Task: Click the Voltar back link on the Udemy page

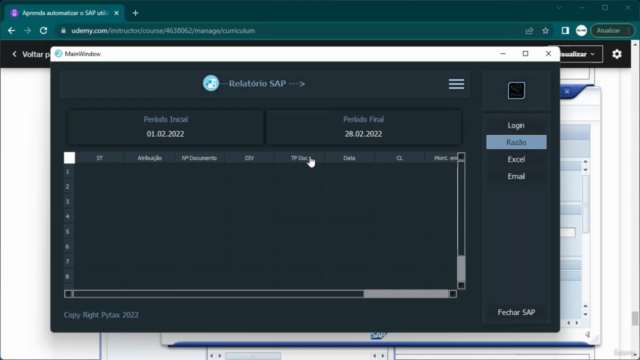Action: 31,54
